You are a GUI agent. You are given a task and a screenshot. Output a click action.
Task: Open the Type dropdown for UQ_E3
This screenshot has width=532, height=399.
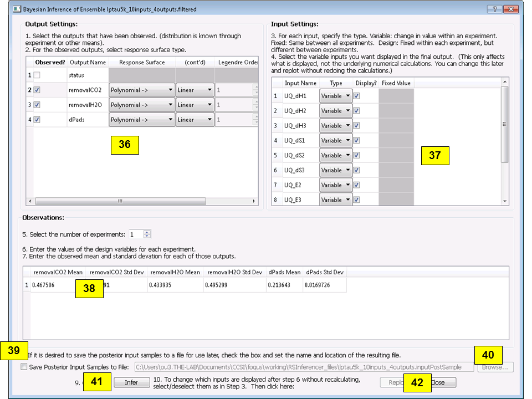(x=336, y=199)
